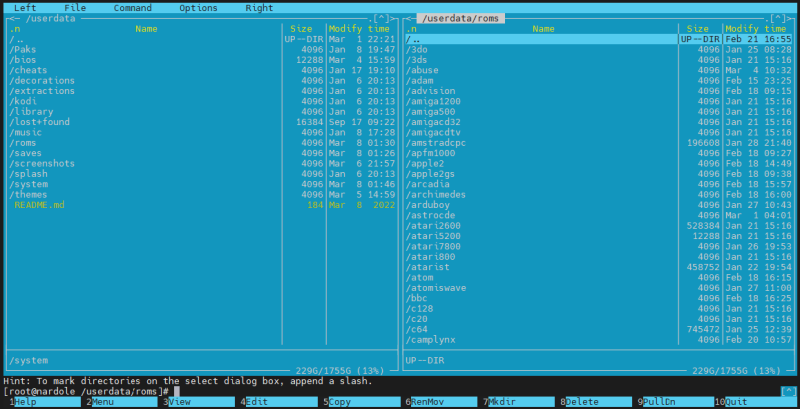Viewport: 800px width, 409px height.
Task: Click the 5 Copy function key
Action: pos(361,402)
